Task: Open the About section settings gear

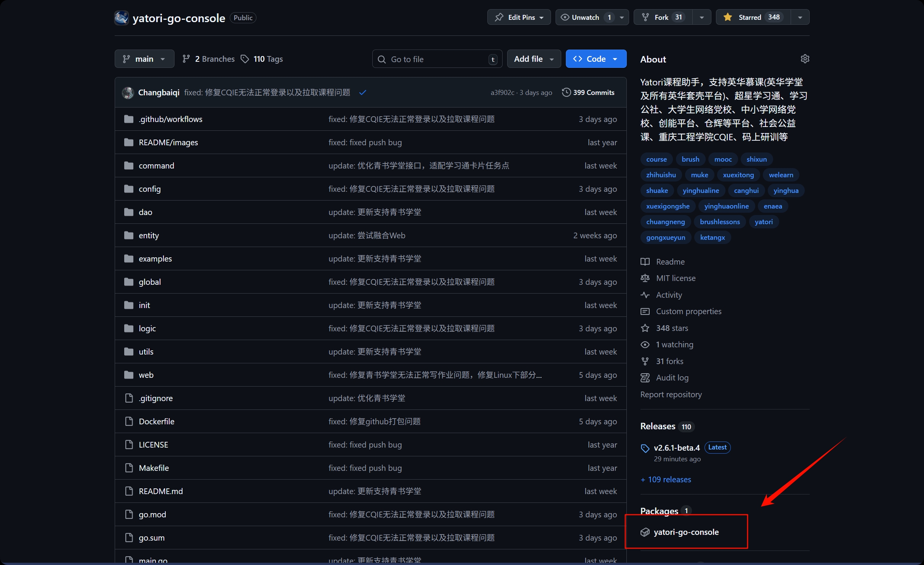Action: 805,59
